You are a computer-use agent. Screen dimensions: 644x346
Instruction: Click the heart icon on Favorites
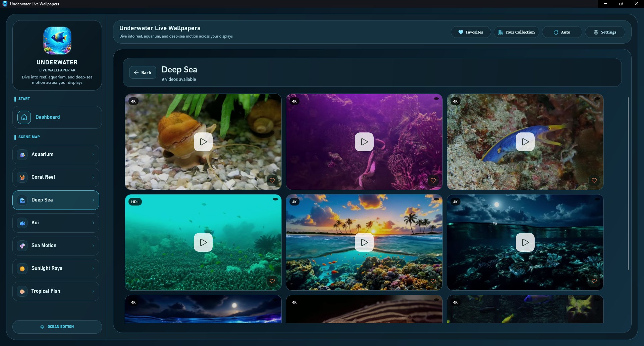pyautogui.click(x=461, y=32)
